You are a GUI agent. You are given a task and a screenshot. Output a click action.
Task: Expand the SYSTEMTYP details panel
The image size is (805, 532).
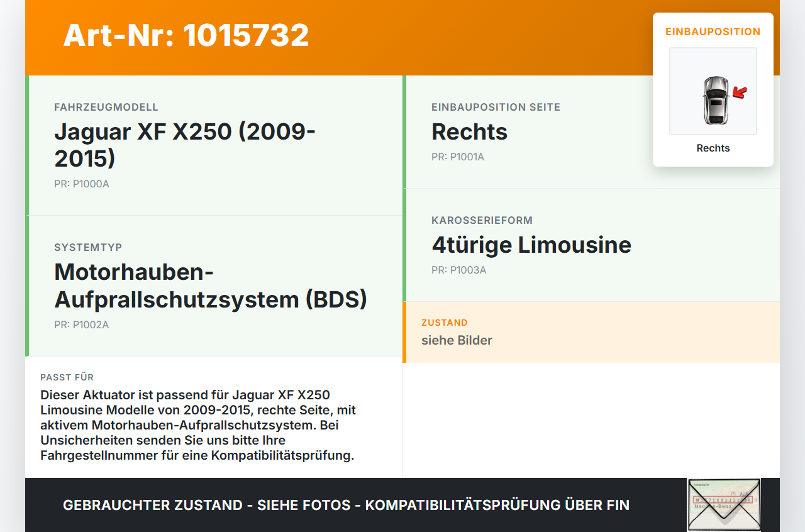click(211, 285)
